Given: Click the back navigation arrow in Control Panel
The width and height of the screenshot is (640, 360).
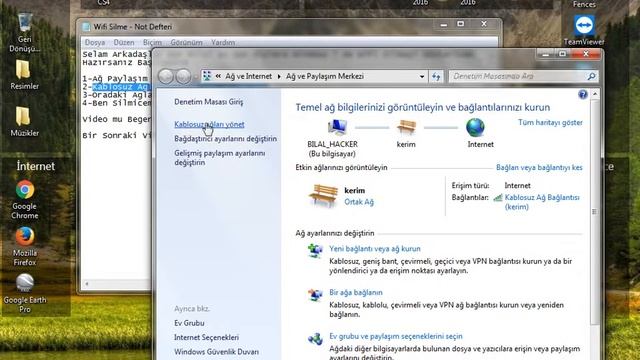Looking at the screenshot, I should pyautogui.click(x=166, y=76).
